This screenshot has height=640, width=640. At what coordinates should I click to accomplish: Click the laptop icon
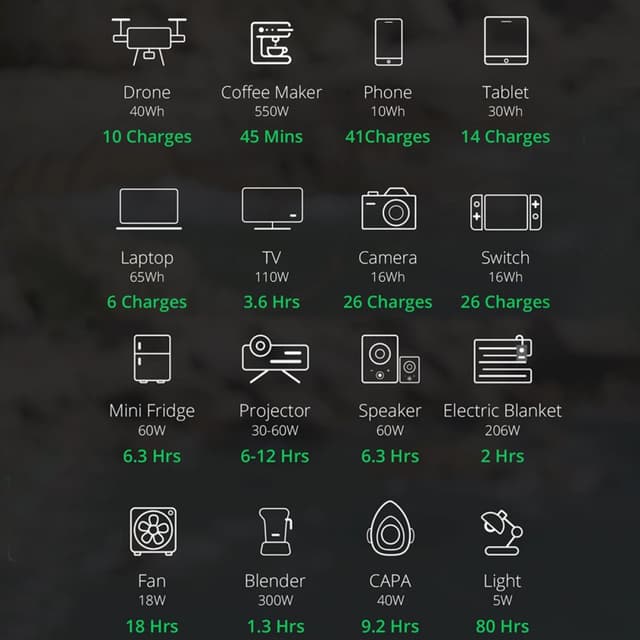tap(149, 209)
